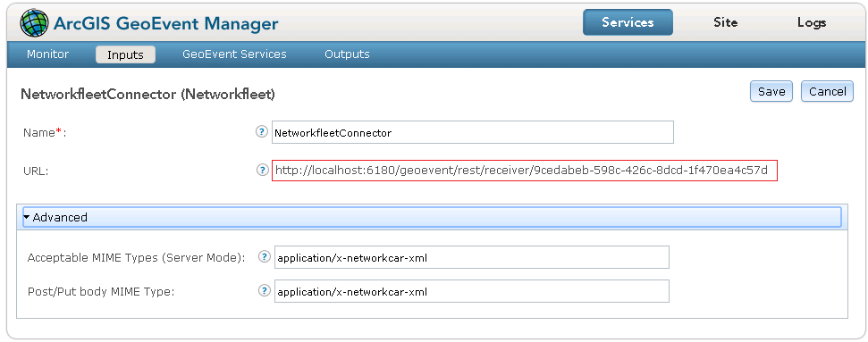Select the Inputs sub-tab
This screenshot has width=868, height=342.
click(x=125, y=54)
